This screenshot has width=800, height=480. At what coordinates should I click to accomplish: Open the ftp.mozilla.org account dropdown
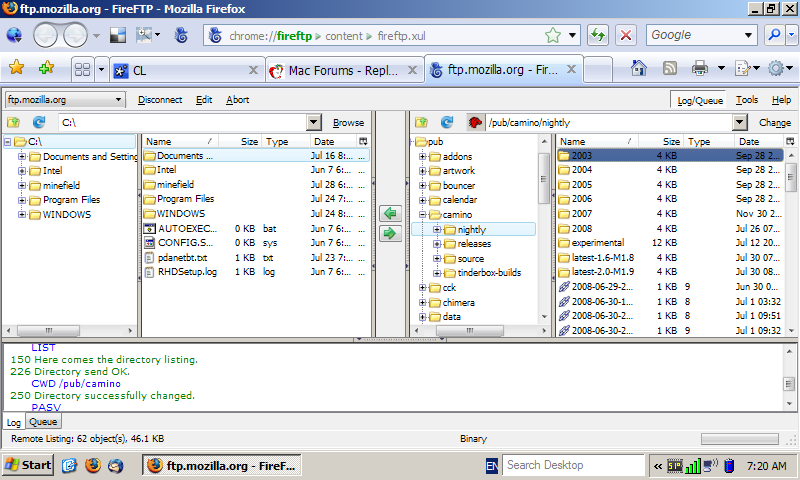click(65, 99)
